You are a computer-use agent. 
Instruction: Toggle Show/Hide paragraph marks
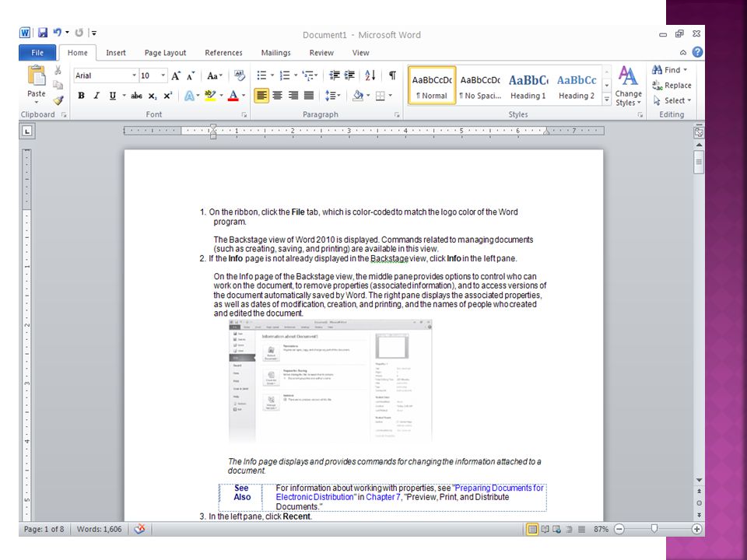[392, 75]
